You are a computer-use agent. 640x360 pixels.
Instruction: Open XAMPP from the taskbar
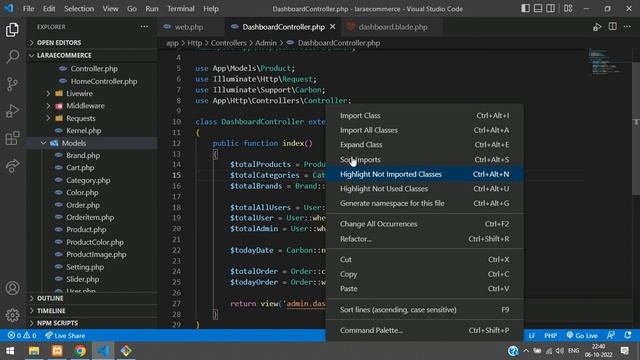pos(57,351)
